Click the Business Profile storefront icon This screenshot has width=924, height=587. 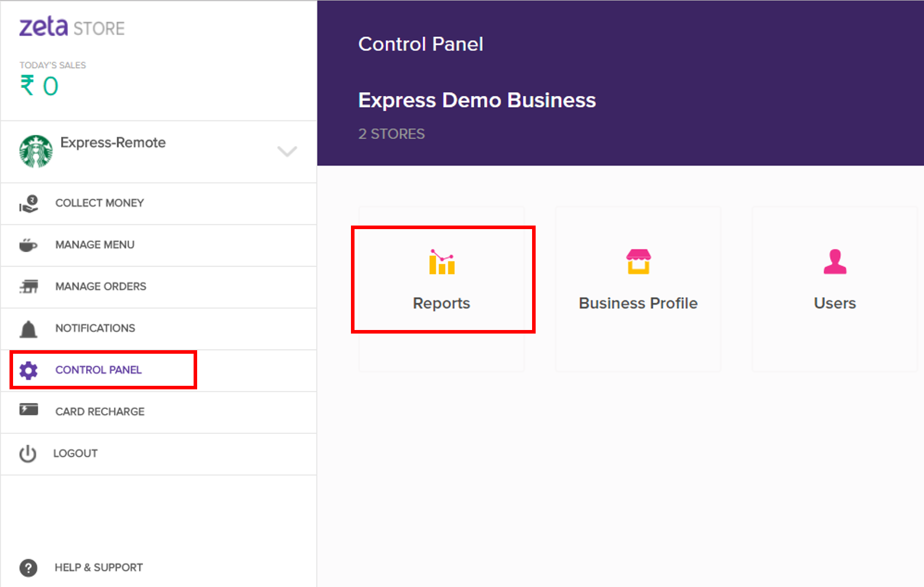638,262
